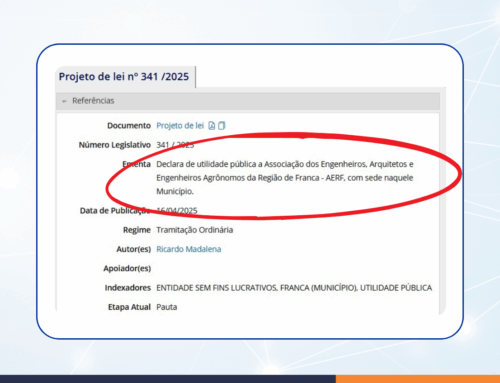Click the 'Data de Publicação' label

click(115, 211)
